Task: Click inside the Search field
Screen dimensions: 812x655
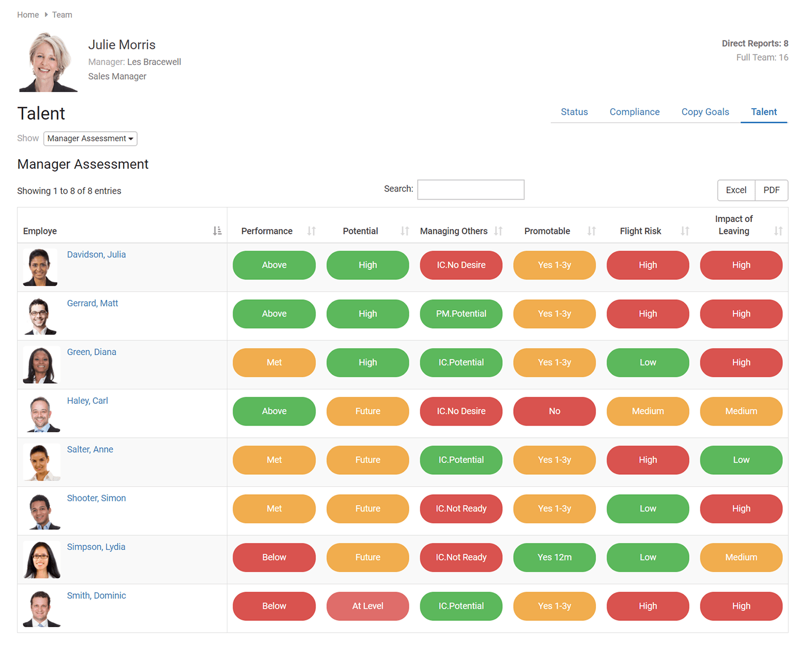Action: (x=470, y=189)
